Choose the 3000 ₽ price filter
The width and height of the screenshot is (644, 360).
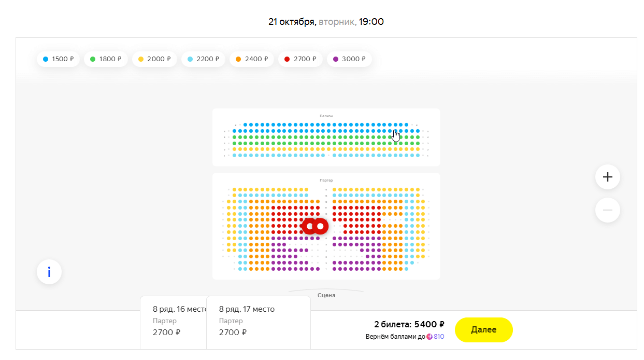point(349,59)
